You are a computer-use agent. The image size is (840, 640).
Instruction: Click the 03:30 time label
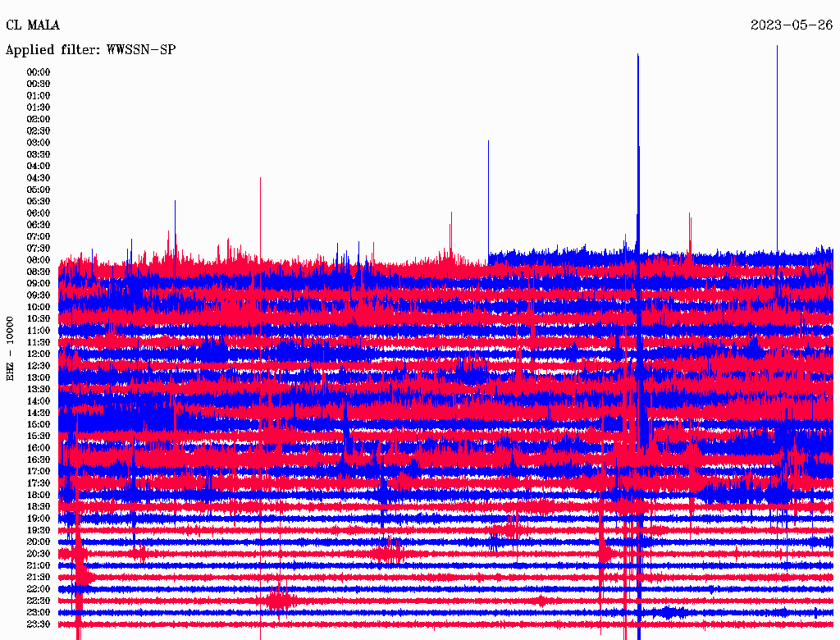click(39, 154)
